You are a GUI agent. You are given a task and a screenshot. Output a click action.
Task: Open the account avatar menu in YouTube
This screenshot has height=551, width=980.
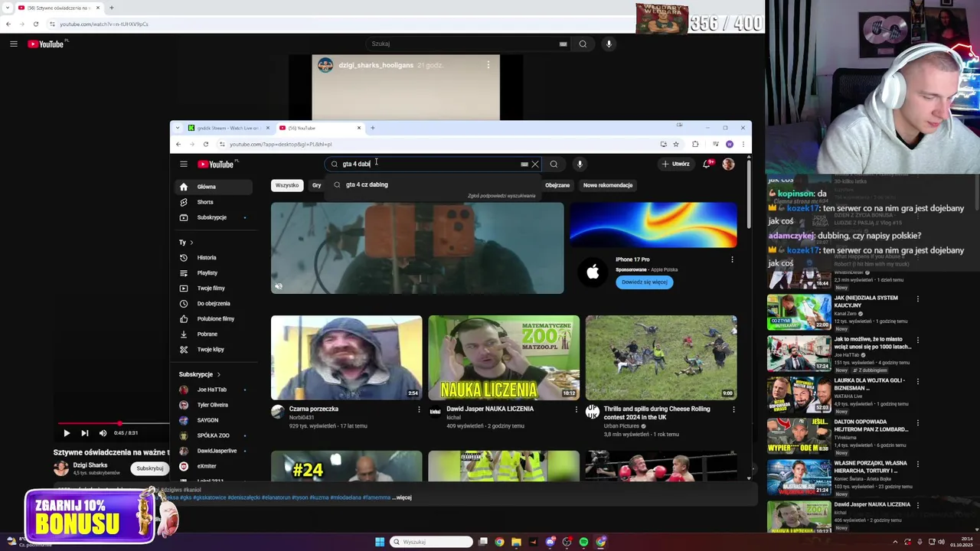coord(728,164)
